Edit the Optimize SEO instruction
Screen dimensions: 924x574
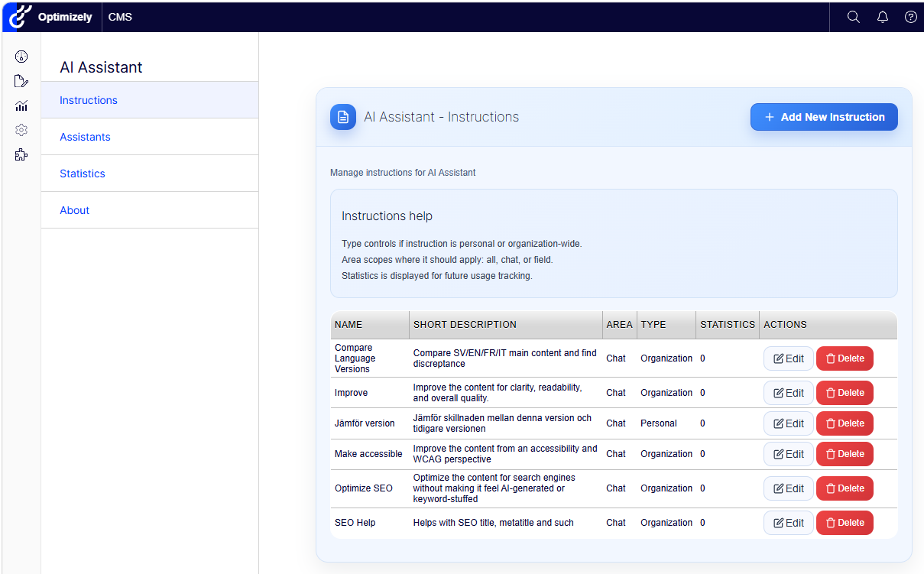point(789,488)
